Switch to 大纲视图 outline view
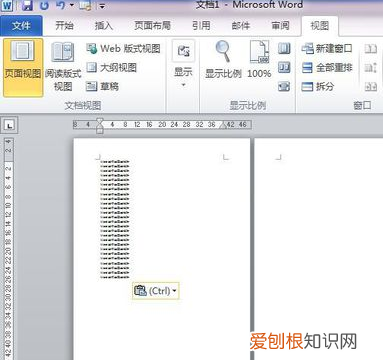Screen dimensions: 383x360 [112, 68]
